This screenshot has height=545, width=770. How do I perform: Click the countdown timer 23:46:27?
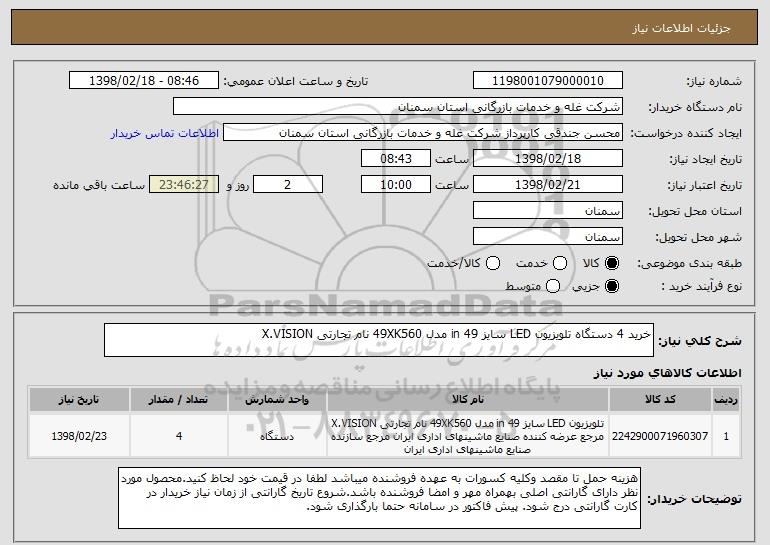184,185
